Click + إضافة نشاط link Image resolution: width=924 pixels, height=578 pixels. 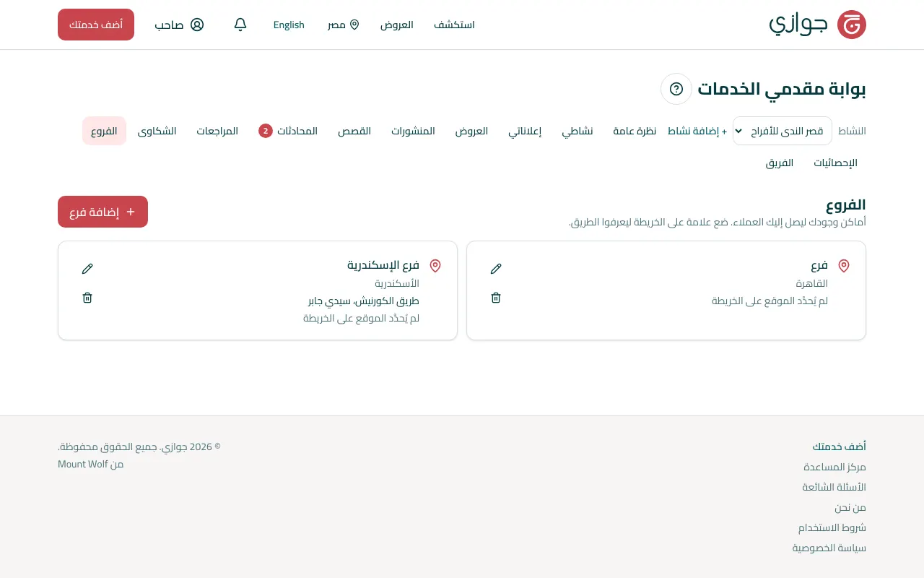[697, 131]
